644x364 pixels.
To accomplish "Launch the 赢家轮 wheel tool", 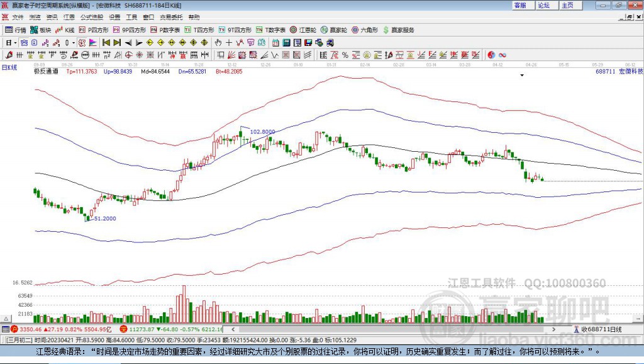I will (334, 30).
